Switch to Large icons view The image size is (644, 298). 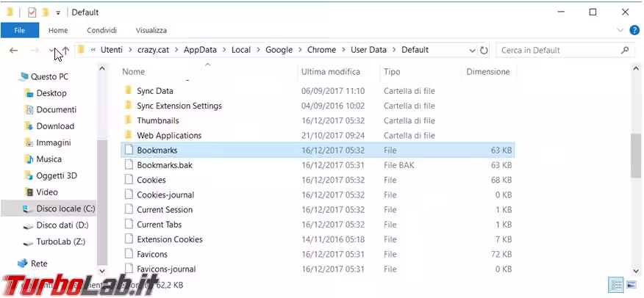(x=631, y=285)
